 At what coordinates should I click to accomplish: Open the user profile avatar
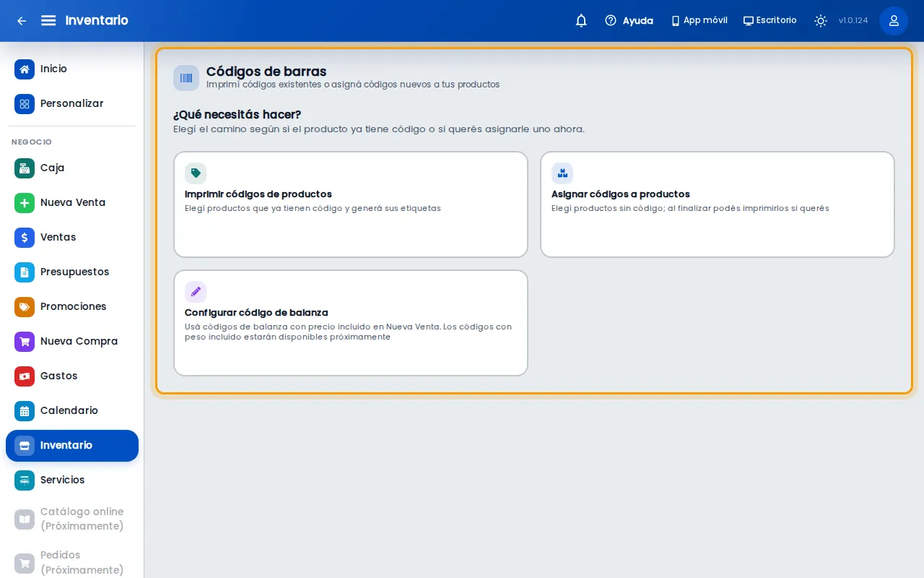[x=894, y=20]
